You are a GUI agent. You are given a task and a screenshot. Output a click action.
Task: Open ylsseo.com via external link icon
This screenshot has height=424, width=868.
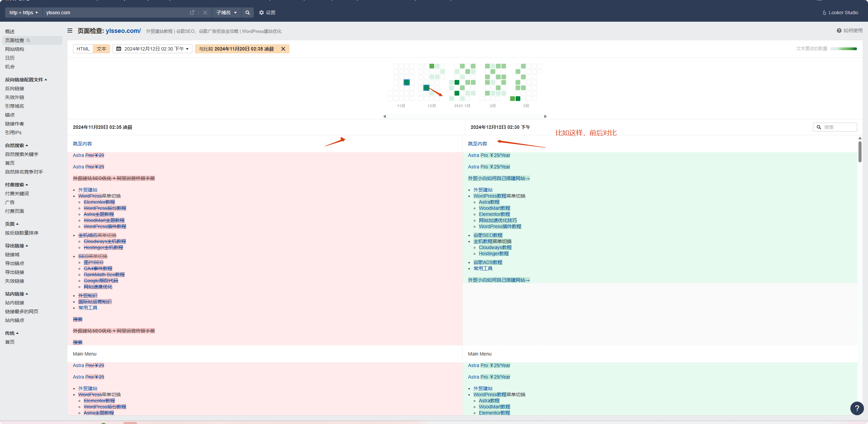[192, 13]
